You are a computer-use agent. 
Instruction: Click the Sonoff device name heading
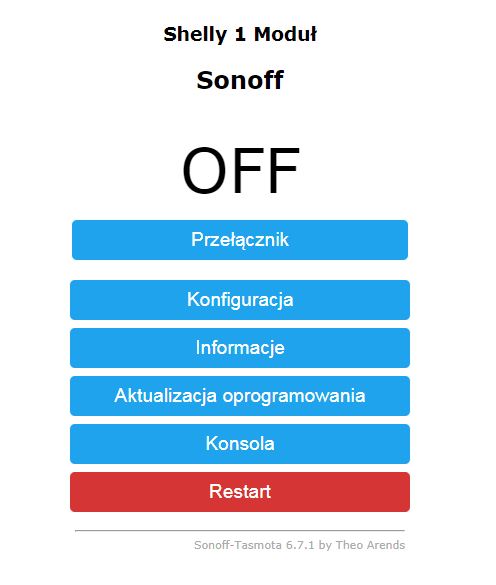pos(240,80)
